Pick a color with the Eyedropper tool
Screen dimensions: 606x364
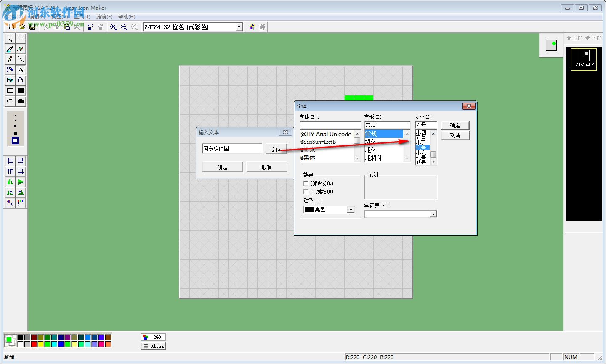click(10, 49)
